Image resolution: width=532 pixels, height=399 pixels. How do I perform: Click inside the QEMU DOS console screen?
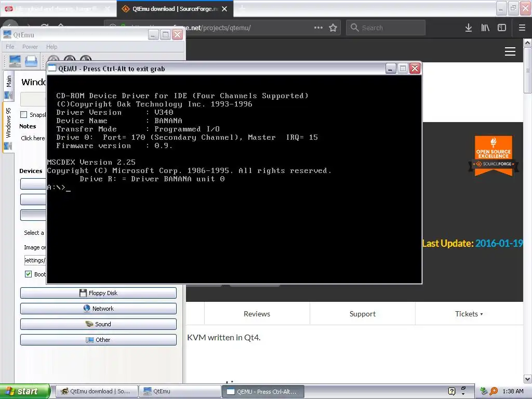click(x=234, y=179)
